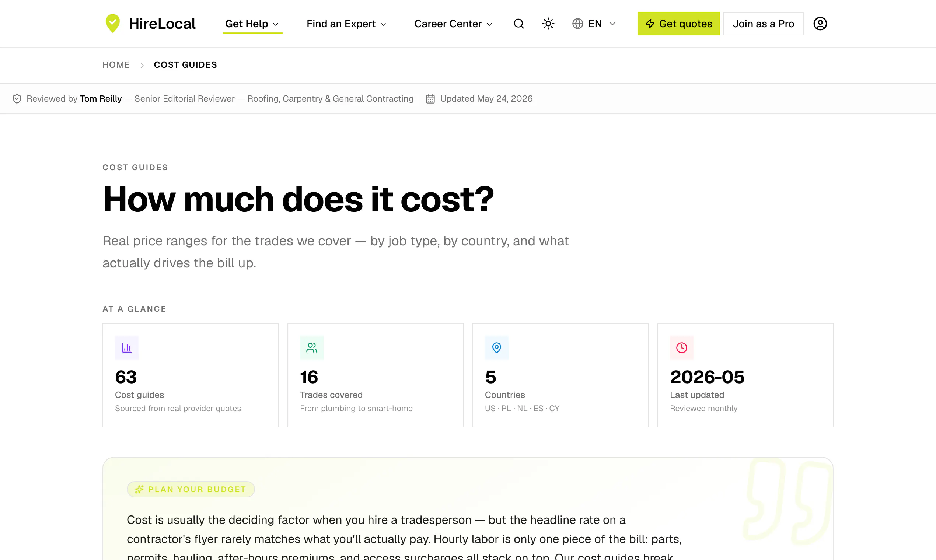The width and height of the screenshot is (936, 560).
Task: Expand the Find an Expert menu
Action: coord(346,24)
